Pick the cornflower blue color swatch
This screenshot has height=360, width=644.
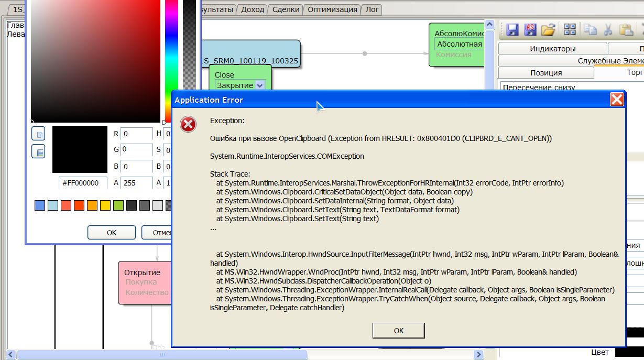tap(40, 205)
